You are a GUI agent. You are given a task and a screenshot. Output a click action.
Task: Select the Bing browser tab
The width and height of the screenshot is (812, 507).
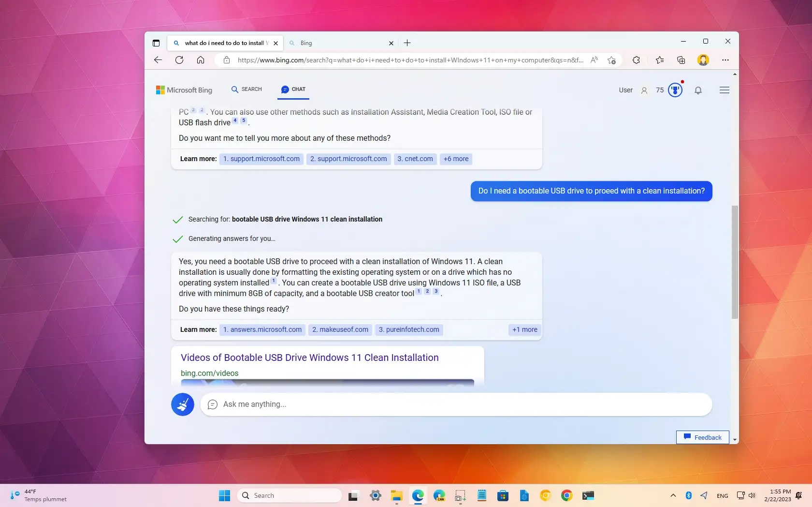(338, 43)
